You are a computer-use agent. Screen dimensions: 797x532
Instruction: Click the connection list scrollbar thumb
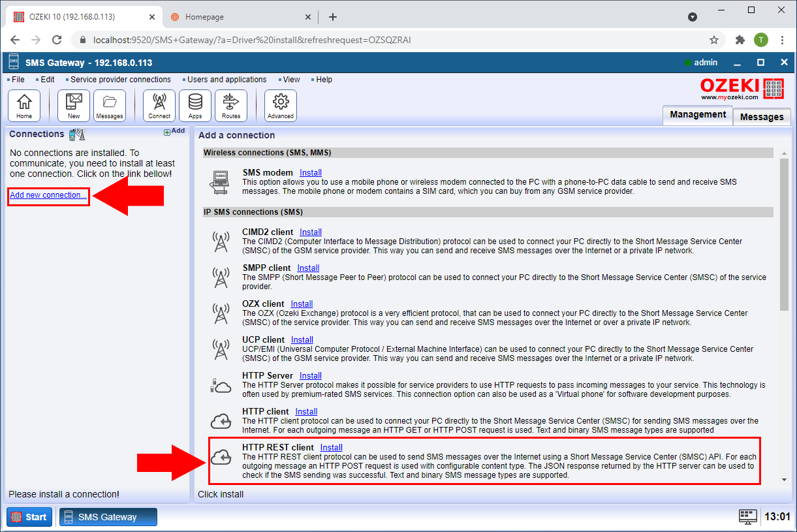[x=784, y=234]
